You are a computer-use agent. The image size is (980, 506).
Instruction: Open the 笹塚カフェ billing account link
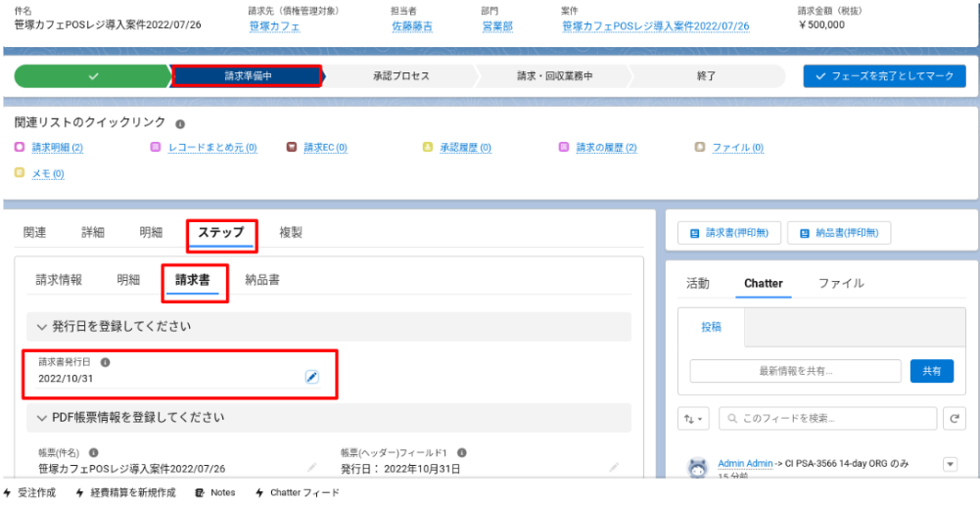pos(274,26)
